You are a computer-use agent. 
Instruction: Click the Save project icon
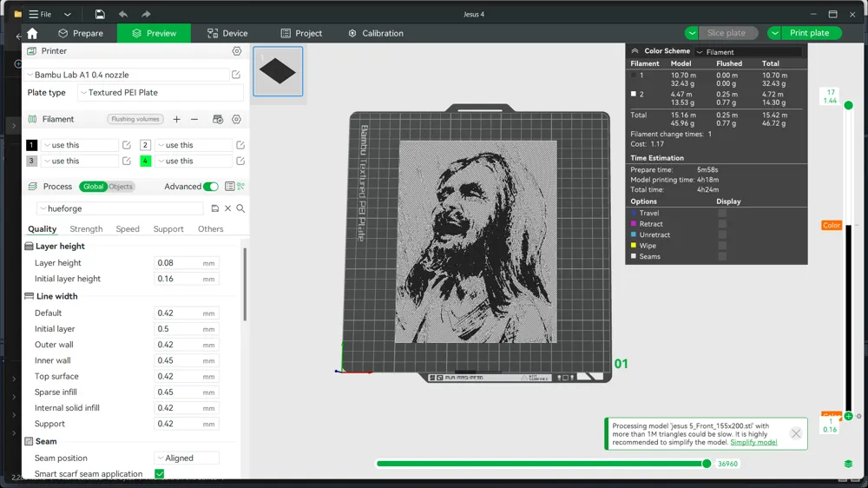[100, 14]
